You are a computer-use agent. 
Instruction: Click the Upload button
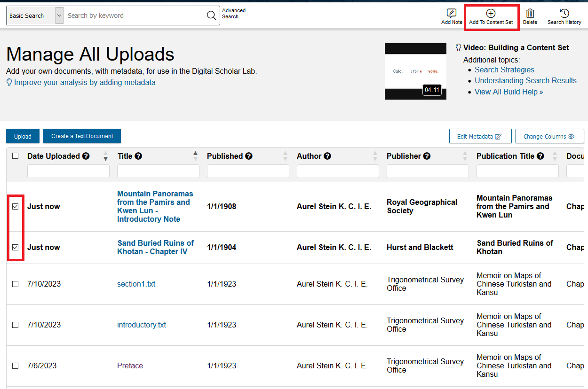coord(23,136)
